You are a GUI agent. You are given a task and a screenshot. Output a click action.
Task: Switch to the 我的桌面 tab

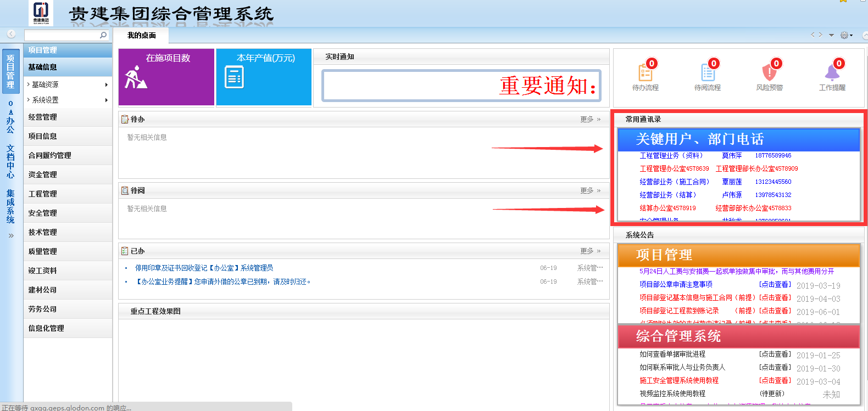(x=141, y=35)
